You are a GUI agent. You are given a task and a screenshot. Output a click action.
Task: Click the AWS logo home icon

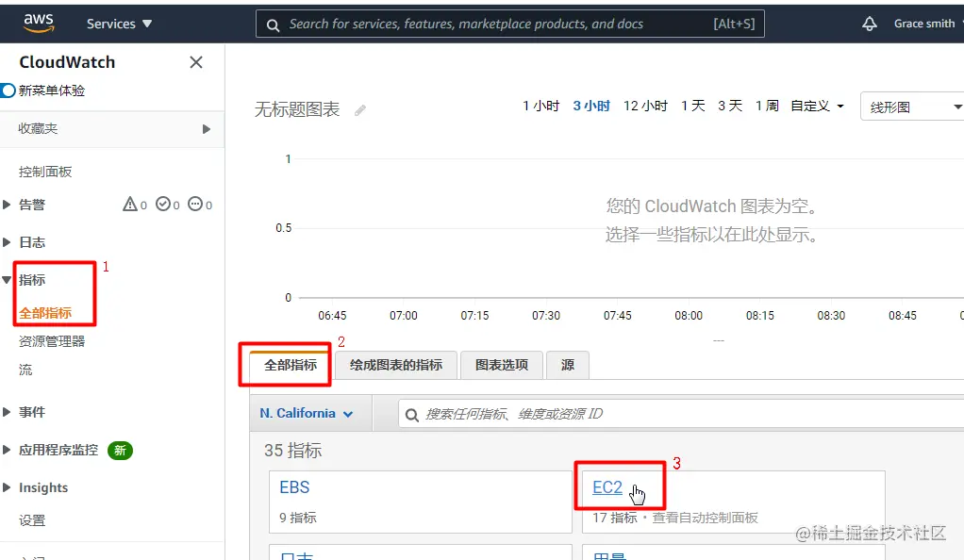(38, 24)
